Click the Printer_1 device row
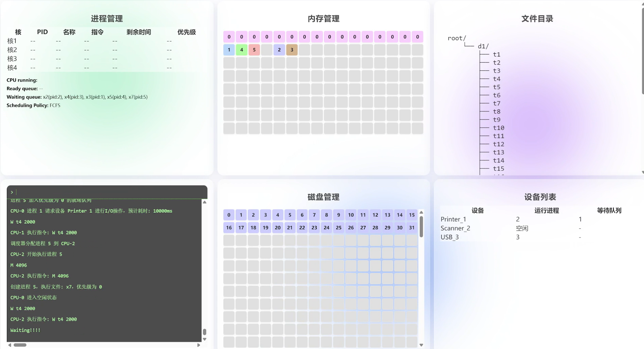Image resolution: width=644 pixels, height=349 pixels. (x=453, y=219)
